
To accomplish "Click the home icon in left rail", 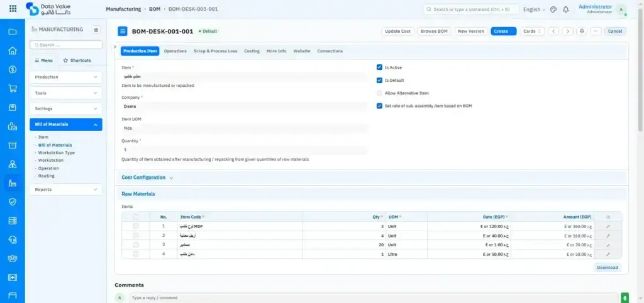I will [12, 50].
